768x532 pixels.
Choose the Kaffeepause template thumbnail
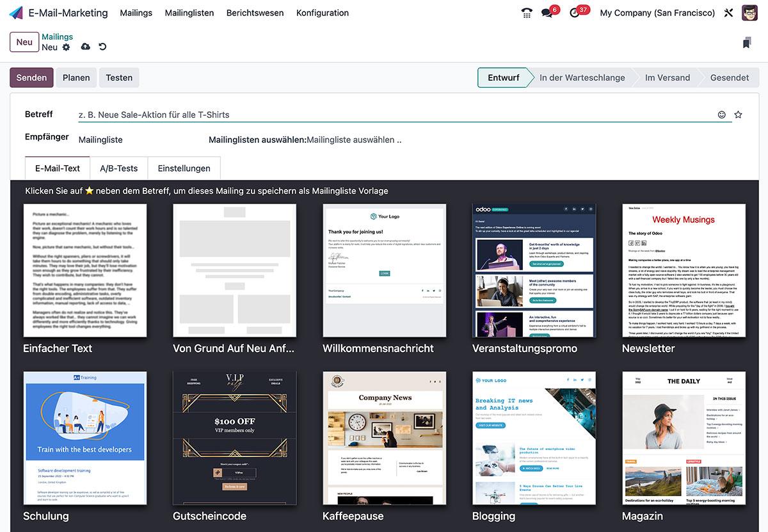tap(385, 438)
